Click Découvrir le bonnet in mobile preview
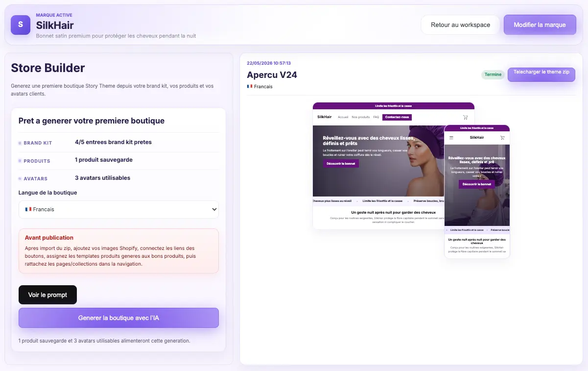The image size is (588, 371). (477, 184)
